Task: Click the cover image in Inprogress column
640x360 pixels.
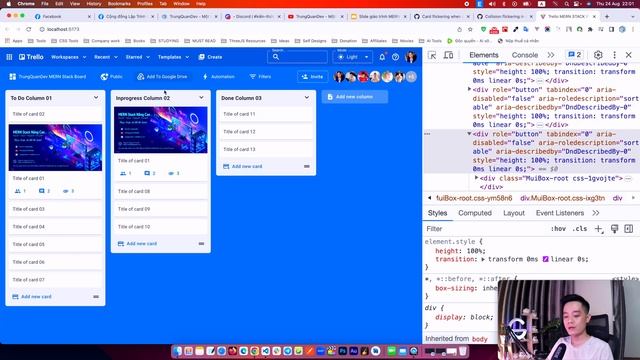Action: [161, 130]
